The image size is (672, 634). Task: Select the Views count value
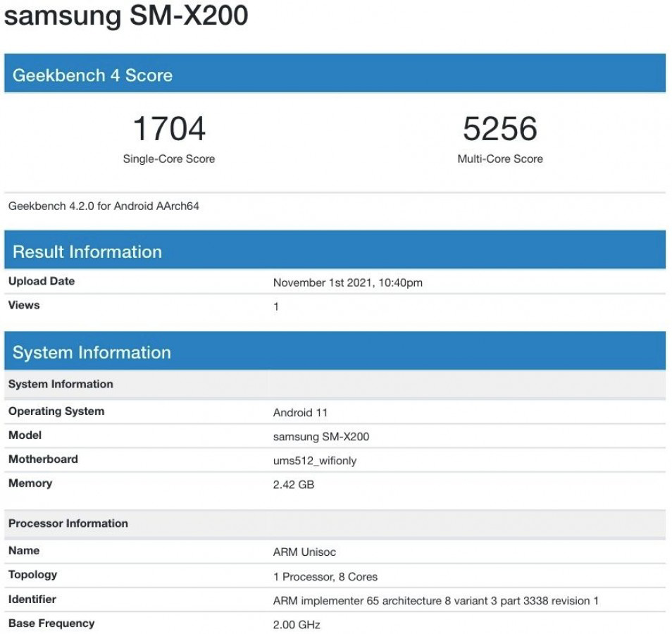[274, 305]
